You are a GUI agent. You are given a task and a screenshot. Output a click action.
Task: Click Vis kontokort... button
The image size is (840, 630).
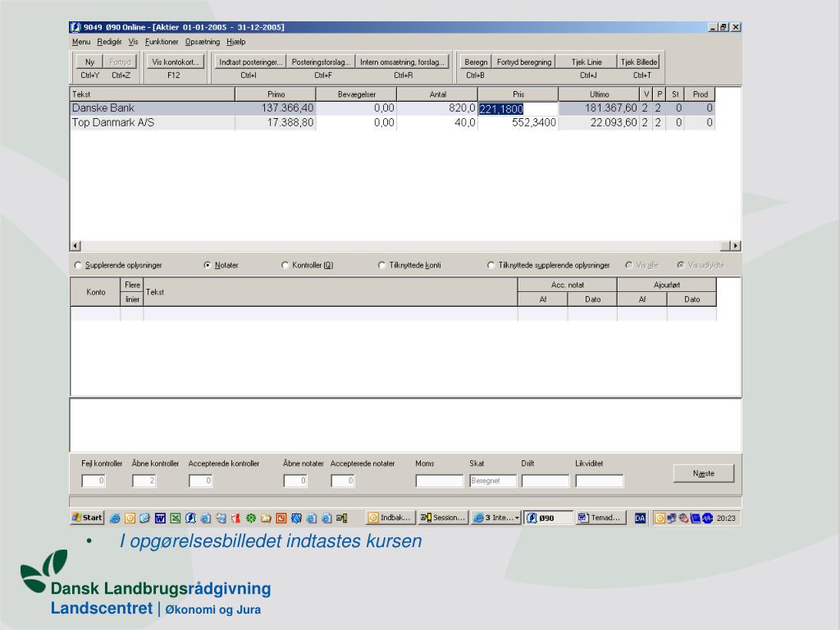click(x=176, y=62)
